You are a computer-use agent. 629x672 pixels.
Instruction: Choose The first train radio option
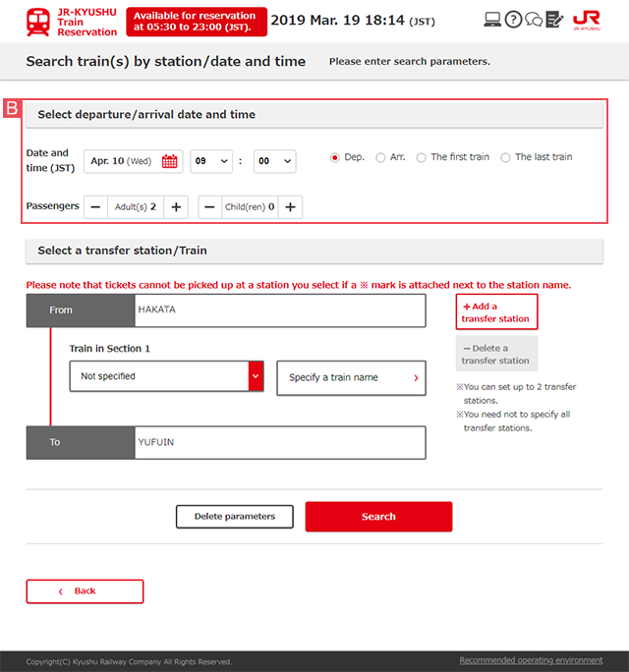422,157
